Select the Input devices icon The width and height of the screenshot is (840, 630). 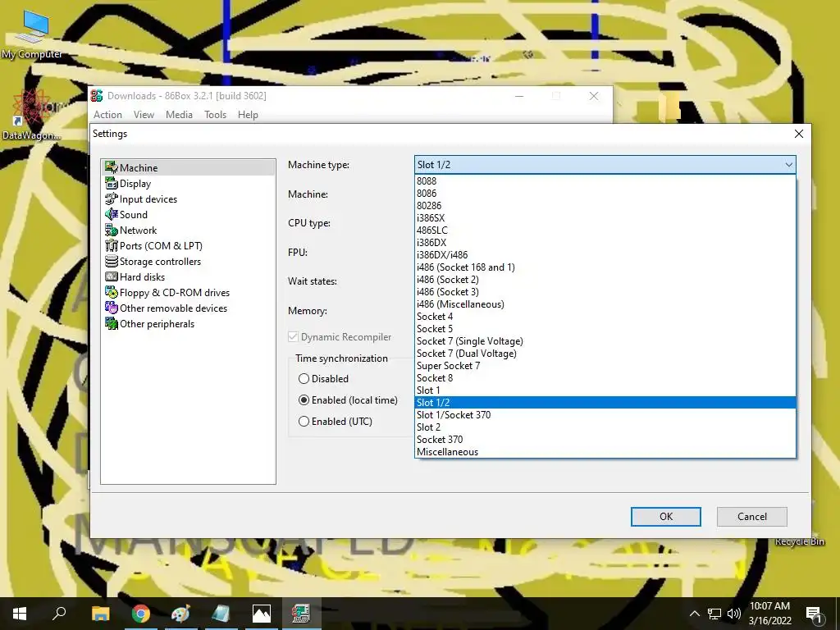111,199
